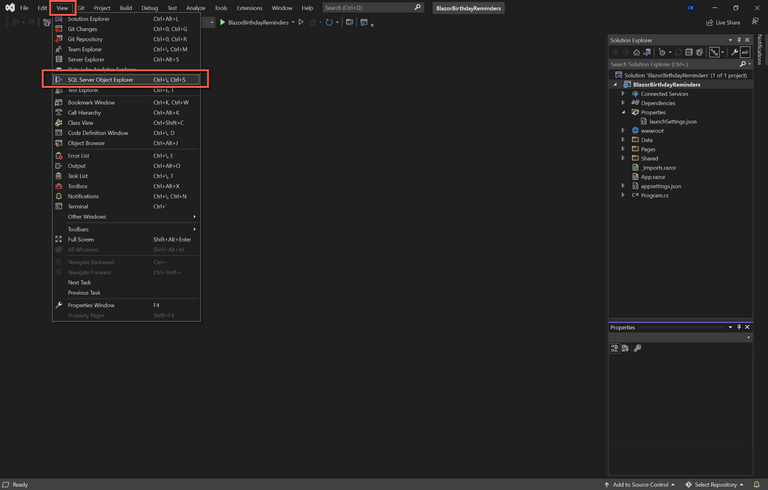
Task: Click the Alphabetical sort icon in Properties panel
Action: pyautogui.click(x=625, y=348)
